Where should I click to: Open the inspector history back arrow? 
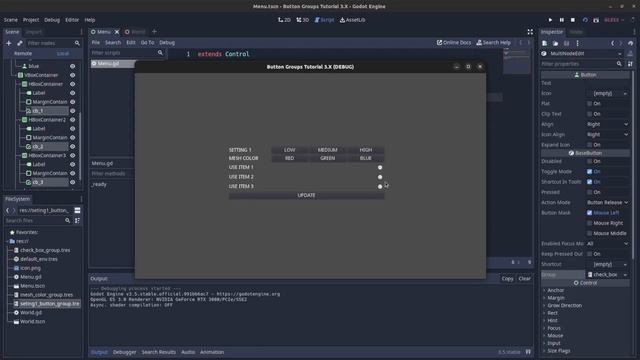click(613, 43)
